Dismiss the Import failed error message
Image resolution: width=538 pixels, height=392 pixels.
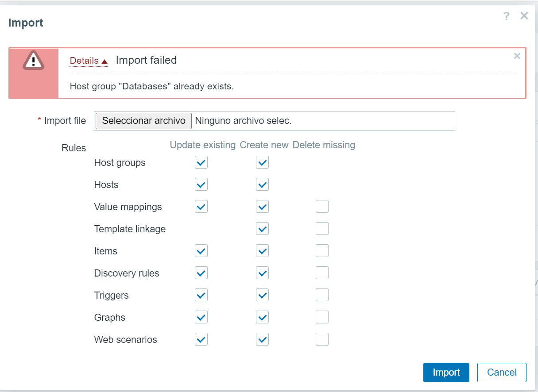517,56
